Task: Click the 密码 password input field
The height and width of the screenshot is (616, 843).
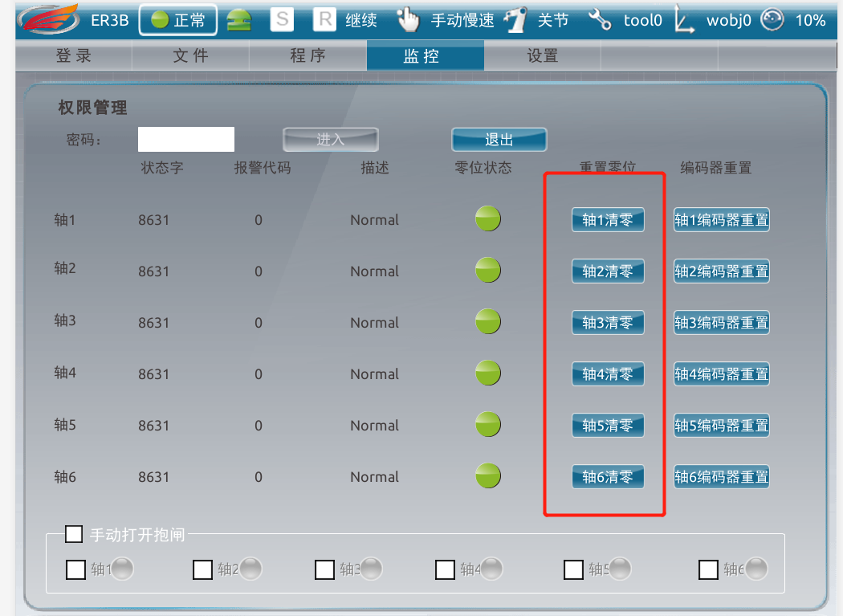Action: tap(186, 139)
